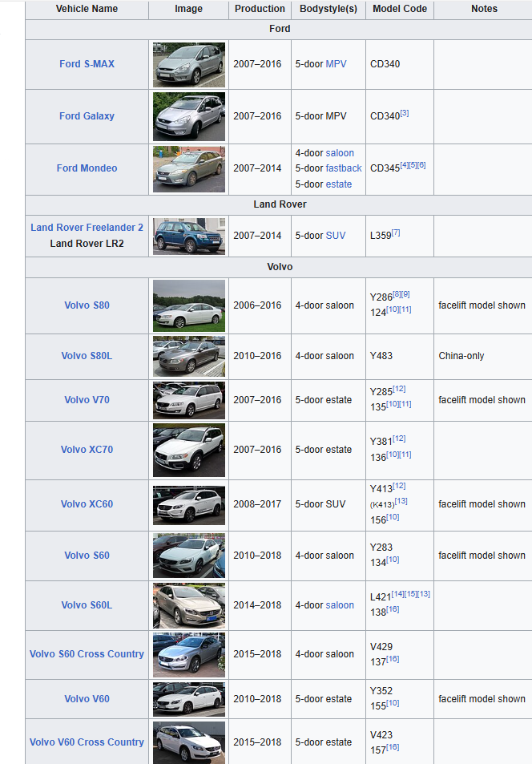
Task: View the Land Rover Freelander 2 photo
Action: [x=188, y=236]
